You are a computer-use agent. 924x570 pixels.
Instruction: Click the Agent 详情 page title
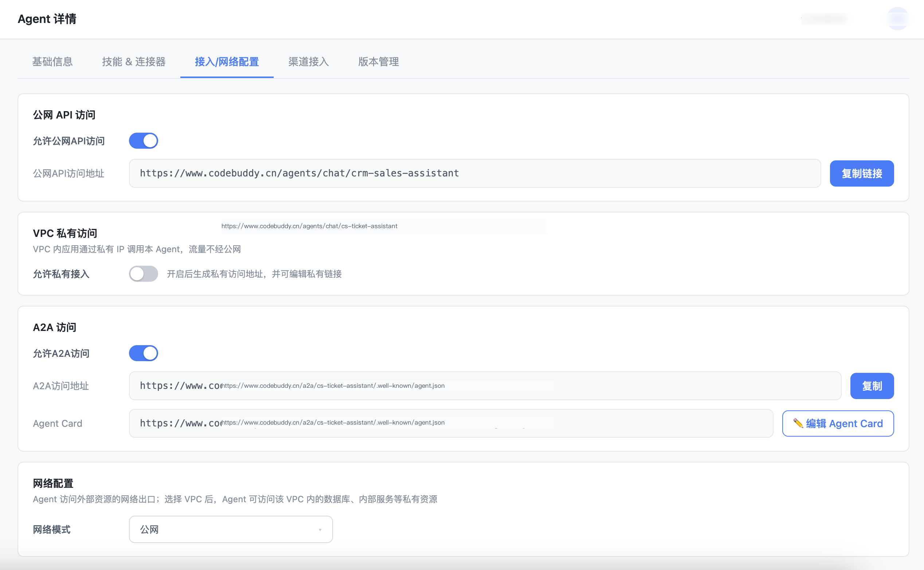tap(47, 19)
